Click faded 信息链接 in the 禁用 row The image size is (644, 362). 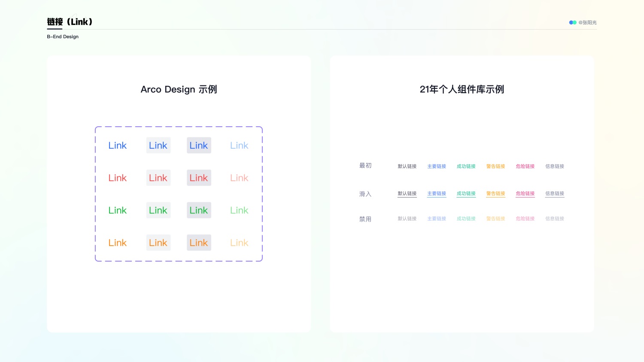tap(555, 219)
